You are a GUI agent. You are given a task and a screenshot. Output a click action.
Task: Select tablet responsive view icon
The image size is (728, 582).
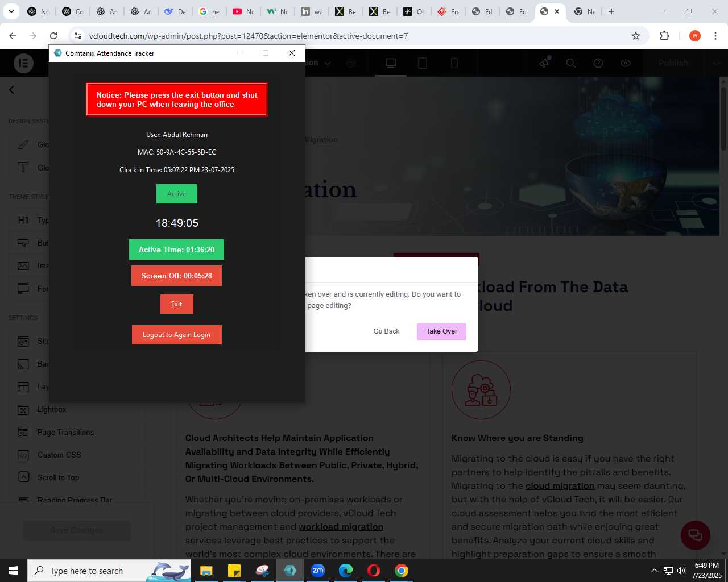[423, 63]
